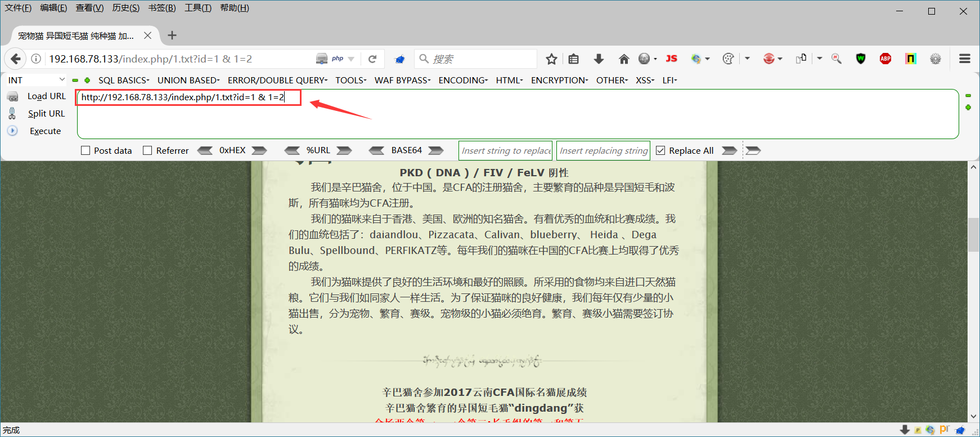Screen dimensions: 980x437
Task: Click the Split URL button label
Action: pos(47,113)
